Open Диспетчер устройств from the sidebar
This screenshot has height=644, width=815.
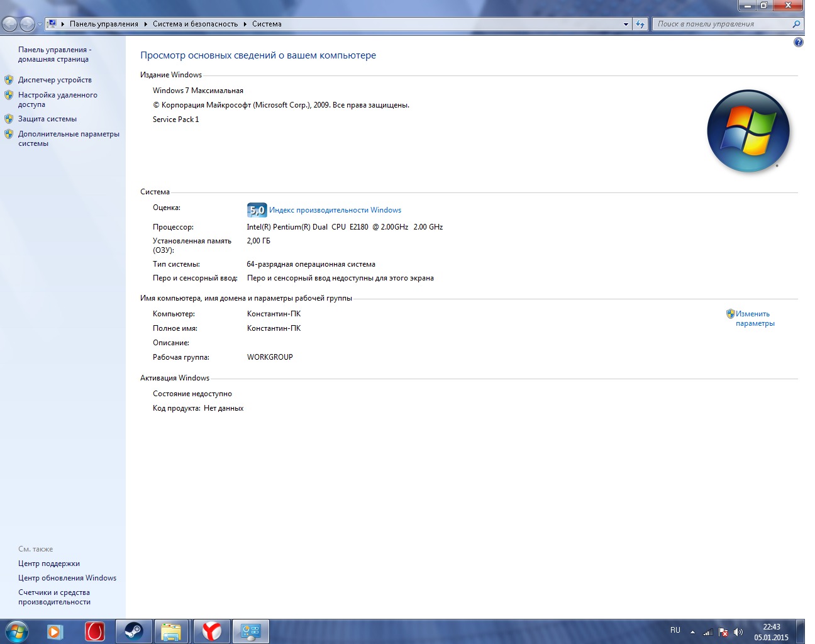point(55,80)
